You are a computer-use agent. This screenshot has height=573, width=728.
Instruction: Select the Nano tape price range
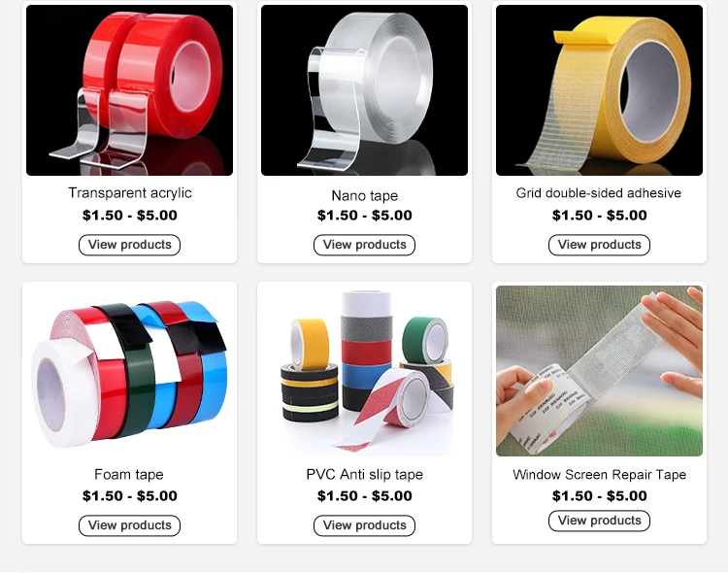364,216
